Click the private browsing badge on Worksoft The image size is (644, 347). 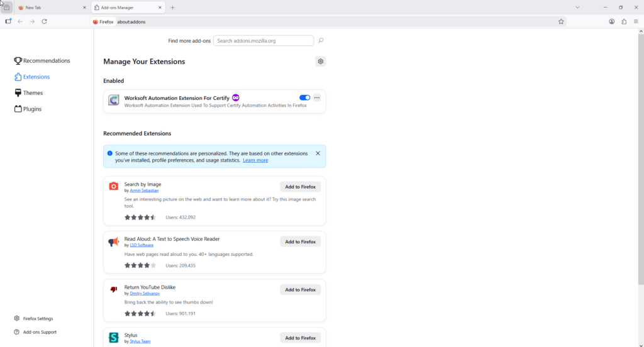tap(235, 97)
